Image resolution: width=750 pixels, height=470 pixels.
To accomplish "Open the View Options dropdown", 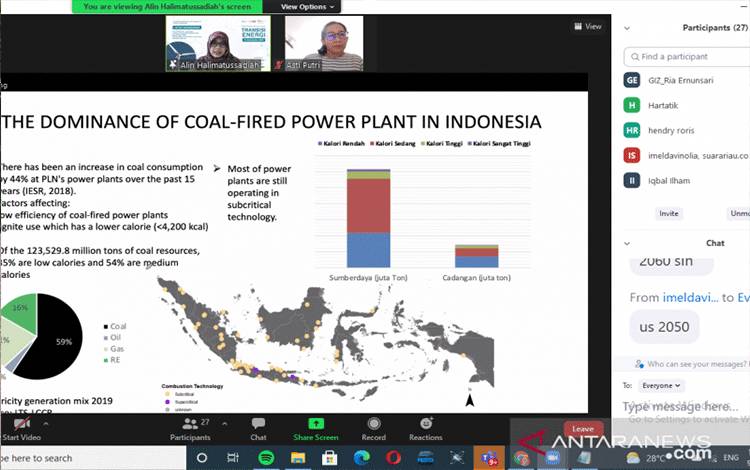I will click(307, 7).
